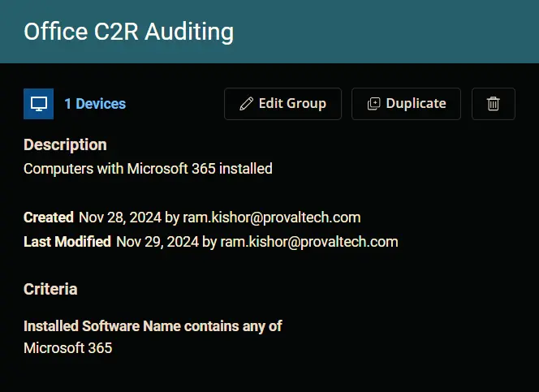Select the Nov 28, 2024 creation date
This screenshot has width=539, height=392.
point(120,218)
